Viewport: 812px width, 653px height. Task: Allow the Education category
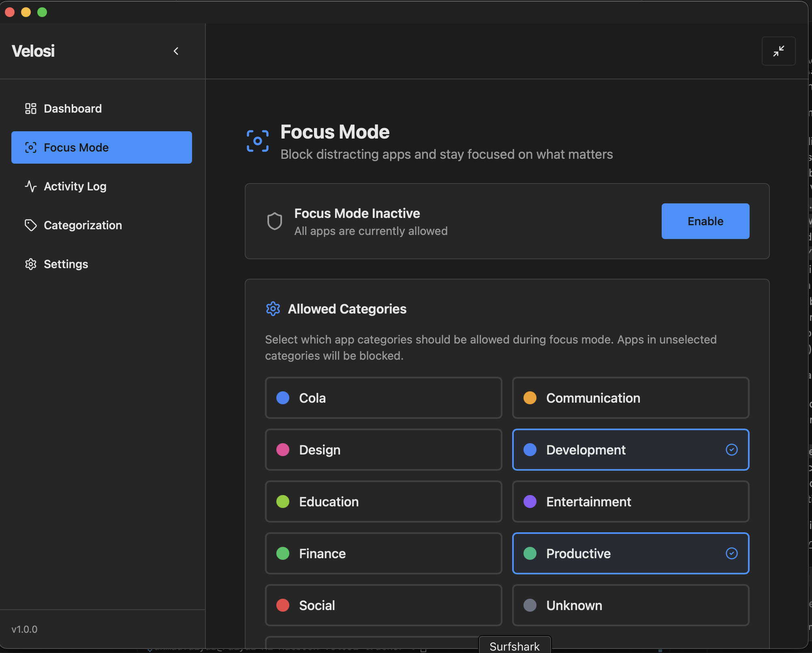(x=384, y=501)
